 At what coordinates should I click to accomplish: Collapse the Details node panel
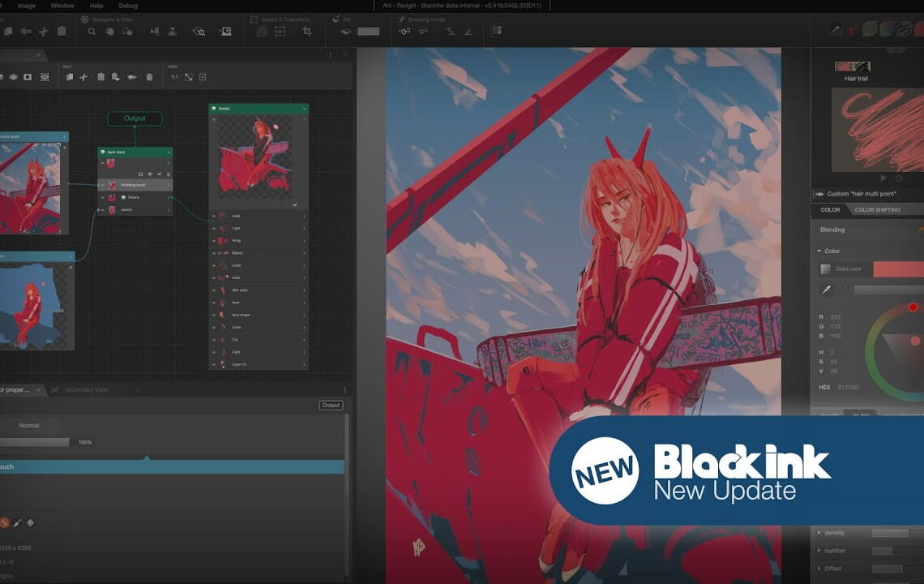[x=304, y=107]
